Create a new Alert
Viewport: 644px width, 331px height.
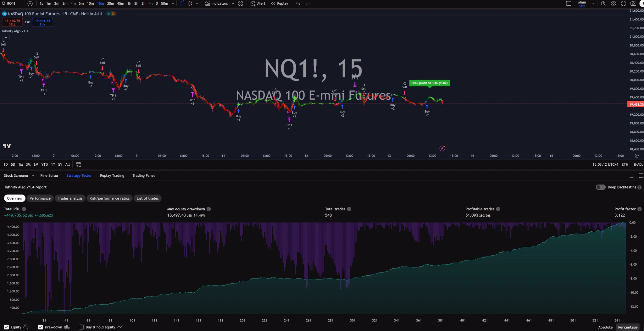click(258, 3)
